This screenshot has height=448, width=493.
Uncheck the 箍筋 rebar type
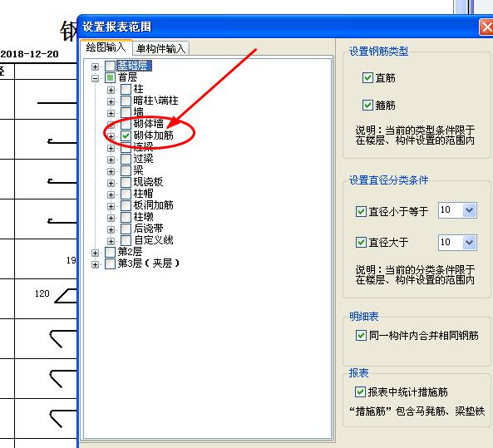[367, 105]
